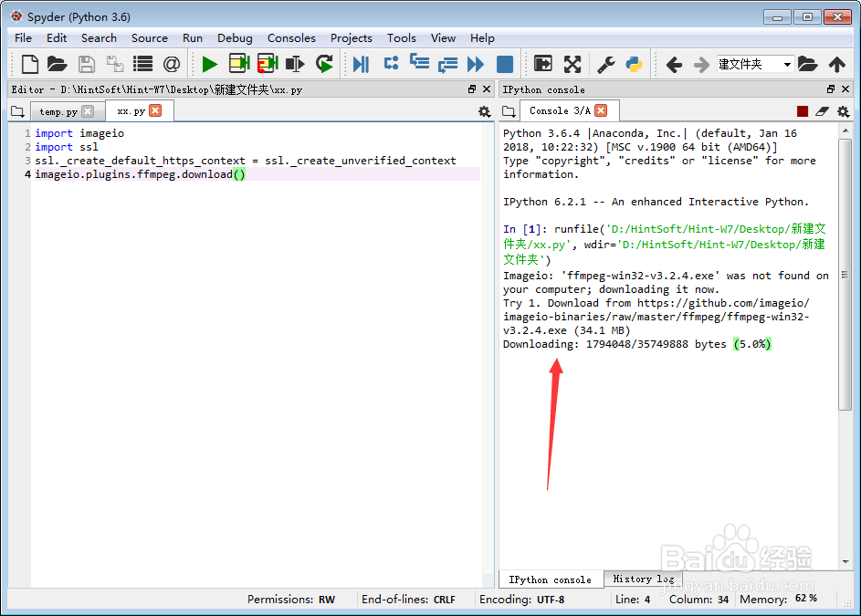Start debugging the file
Screen dimensions: 861x616
(x=361, y=64)
